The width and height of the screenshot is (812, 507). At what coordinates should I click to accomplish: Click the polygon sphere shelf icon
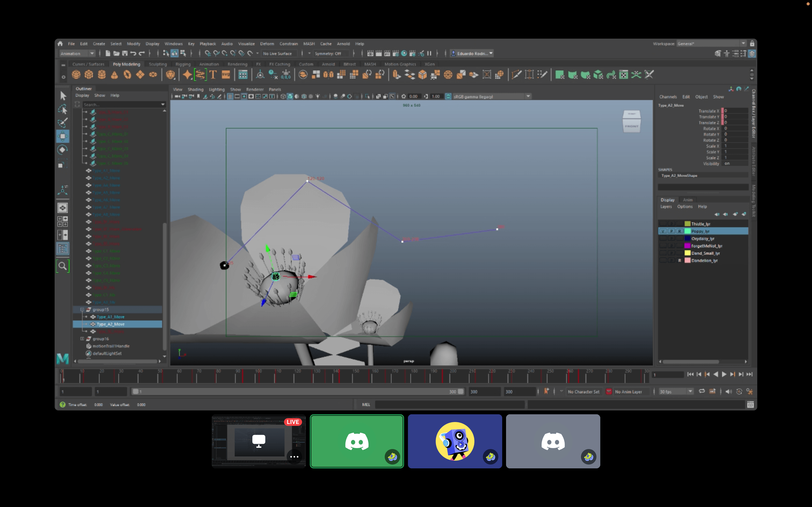pos(76,74)
